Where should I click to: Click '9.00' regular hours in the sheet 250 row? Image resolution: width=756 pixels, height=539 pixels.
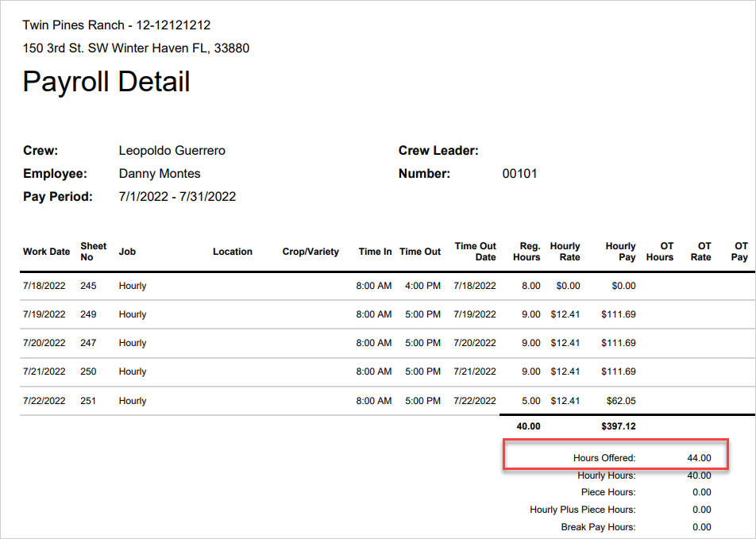click(x=530, y=372)
